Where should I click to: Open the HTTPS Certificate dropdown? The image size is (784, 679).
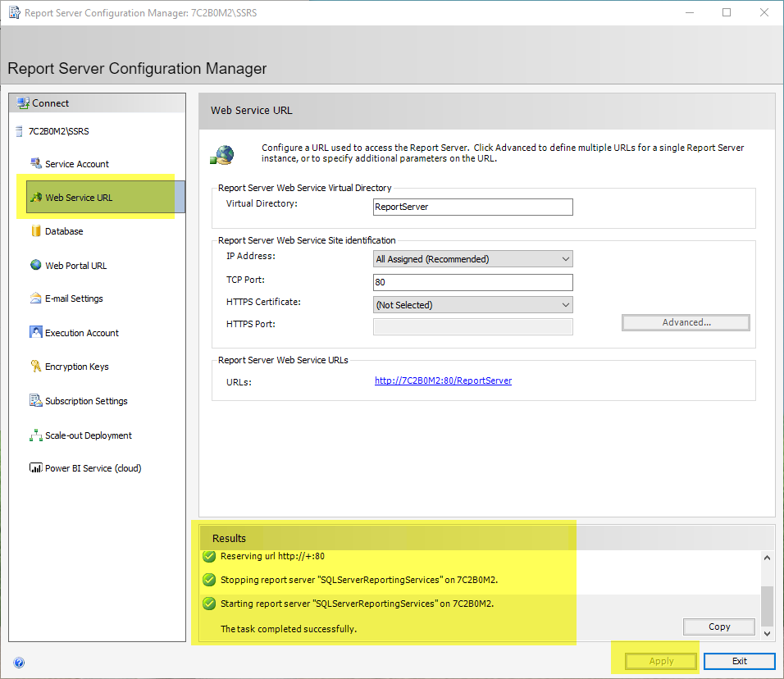(x=565, y=305)
